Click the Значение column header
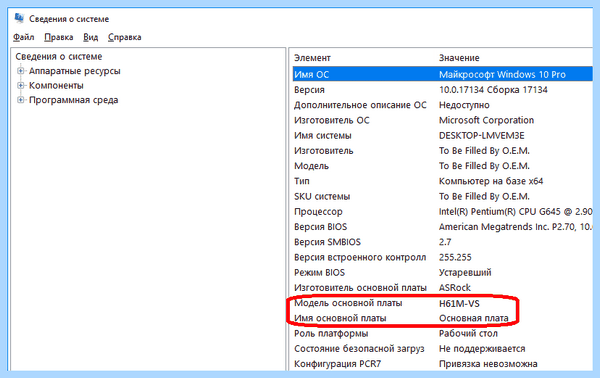 pyautogui.click(x=459, y=58)
